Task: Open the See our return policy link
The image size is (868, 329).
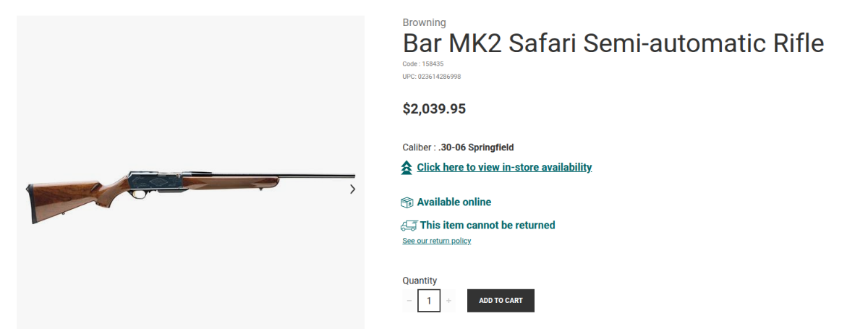Action: (436, 241)
